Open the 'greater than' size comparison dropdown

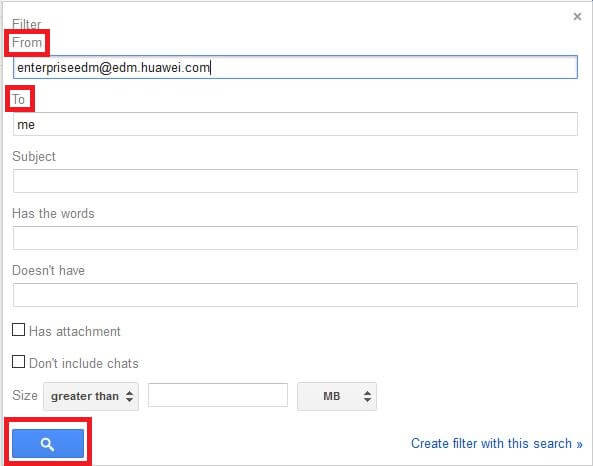(x=91, y=396)
